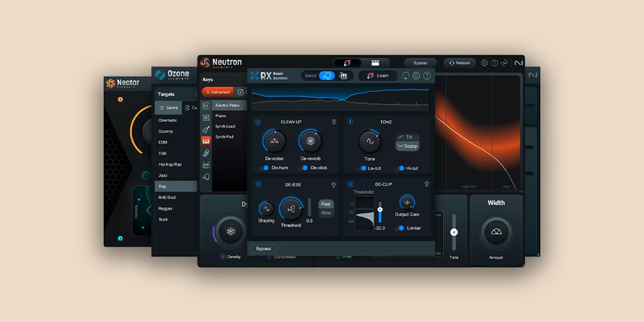This screenshot has height=322, width=644.
Task: Open Neutron settings gear icon
Action: (485, 63)
